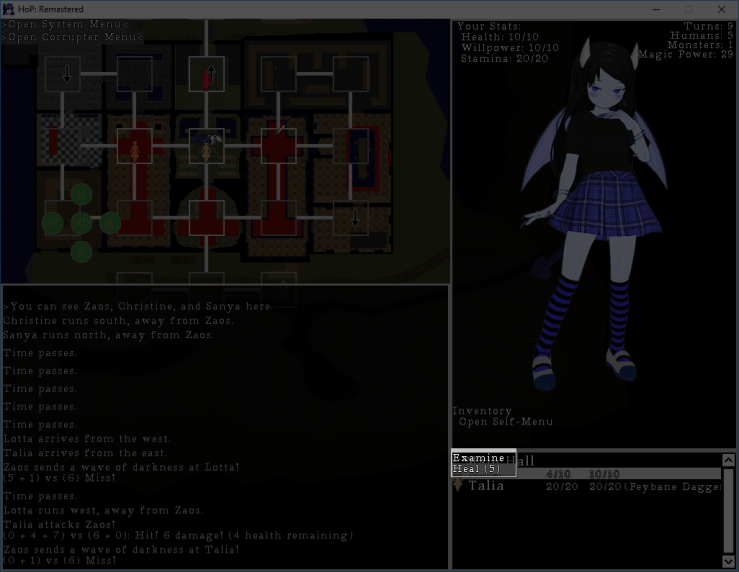Click the HoP: Remastered app icon
The width and height of the screenshot is (739, 572).
click(x=8, y=9)
